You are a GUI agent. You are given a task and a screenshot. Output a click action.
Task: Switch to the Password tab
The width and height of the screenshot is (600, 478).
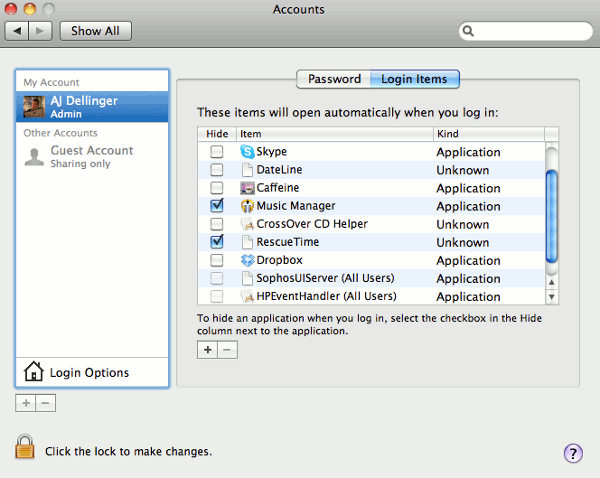point(334,79)
